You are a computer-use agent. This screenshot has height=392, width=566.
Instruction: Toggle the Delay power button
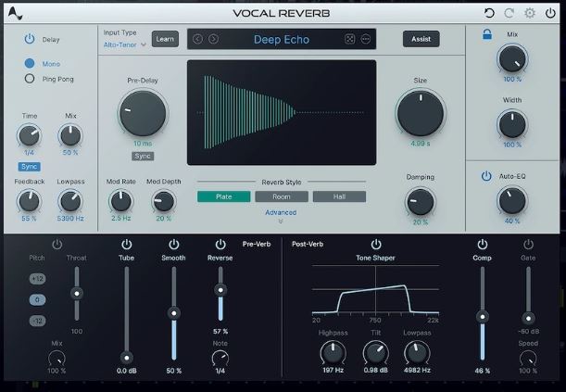[30, 39]
